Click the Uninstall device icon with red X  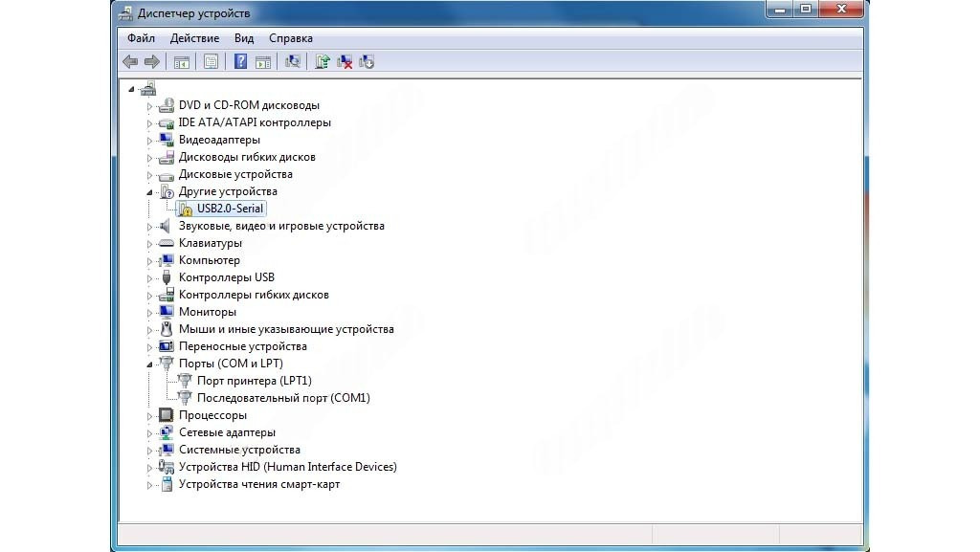345,62
